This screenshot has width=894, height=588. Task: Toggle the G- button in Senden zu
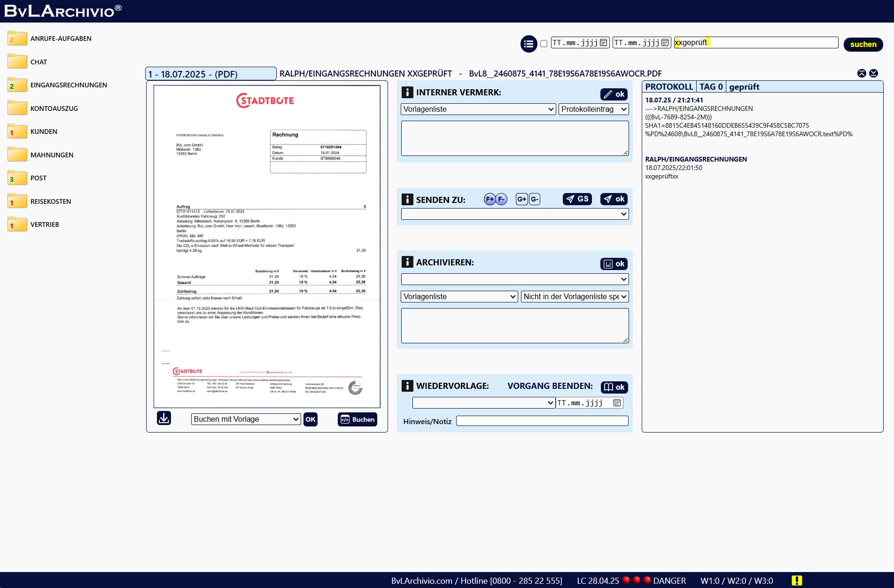535,199
